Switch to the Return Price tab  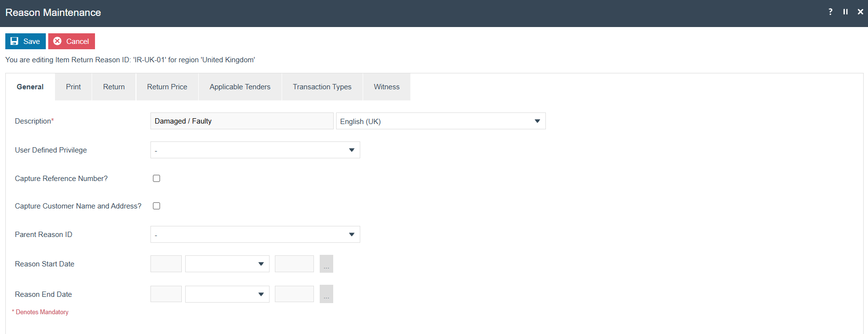click(x=167, y=87)
